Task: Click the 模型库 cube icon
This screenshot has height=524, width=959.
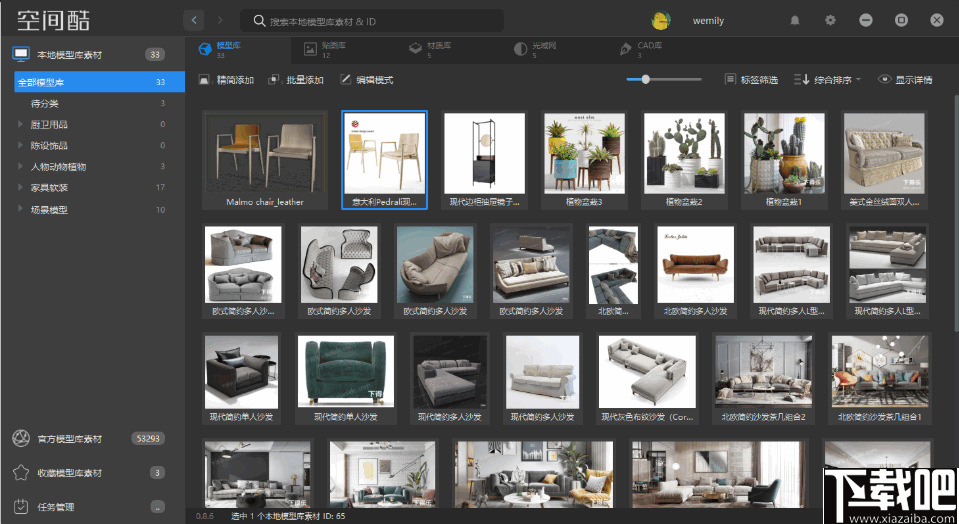Action: tap(205, 49)
